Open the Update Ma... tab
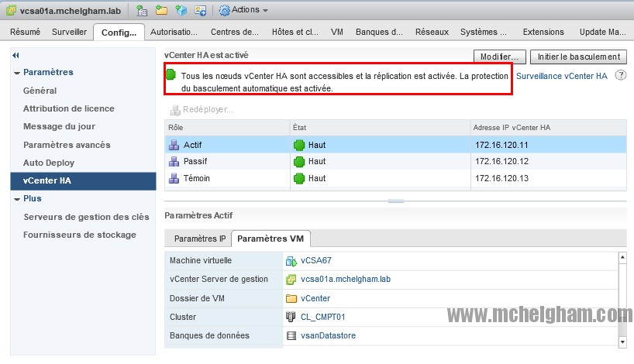Viewport: 634px width, 364px height. point(602,32)
